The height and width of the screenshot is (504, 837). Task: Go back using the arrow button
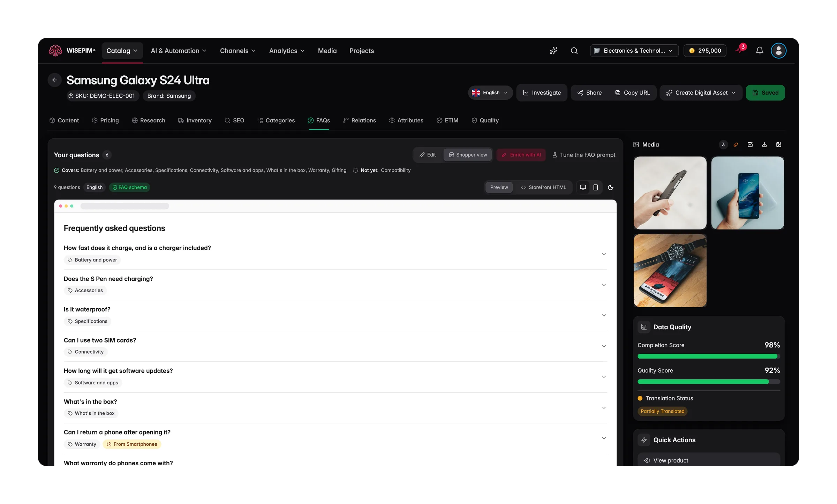point(55,80)
